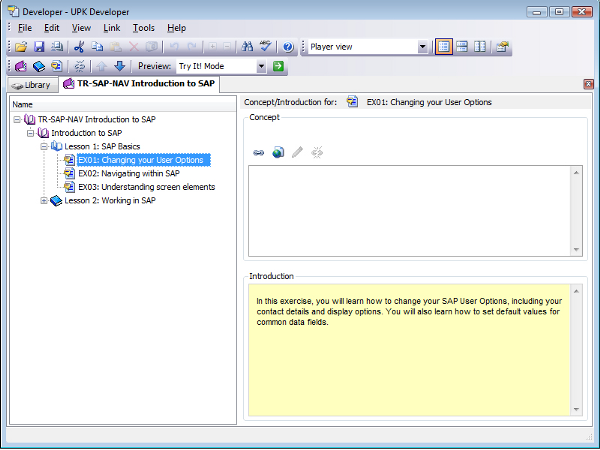Cut the selection with the scissors icon
This screenshot has width=600, height=450.
coord(79,47)
